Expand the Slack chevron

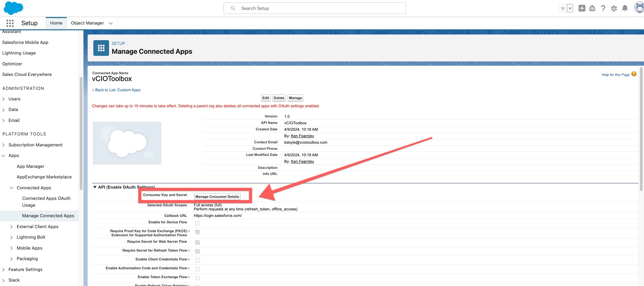[x=3, y=280]
